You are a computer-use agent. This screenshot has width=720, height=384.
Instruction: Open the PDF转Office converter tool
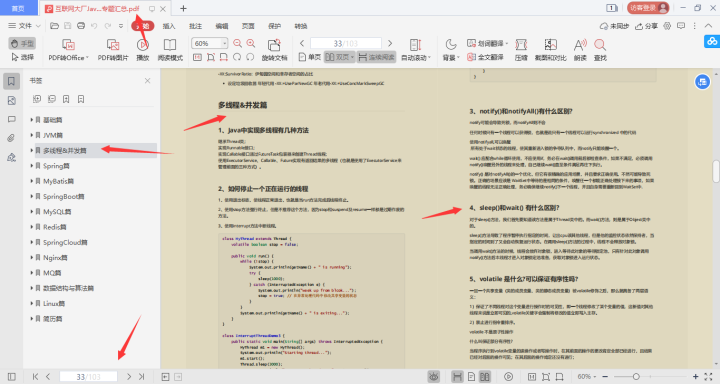(x=68, y=50)
